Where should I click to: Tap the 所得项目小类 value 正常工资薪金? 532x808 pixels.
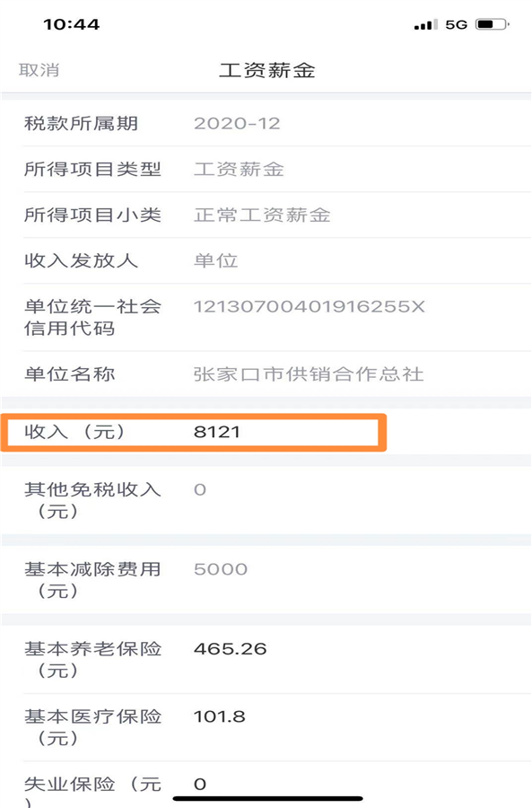pos(262,215)
